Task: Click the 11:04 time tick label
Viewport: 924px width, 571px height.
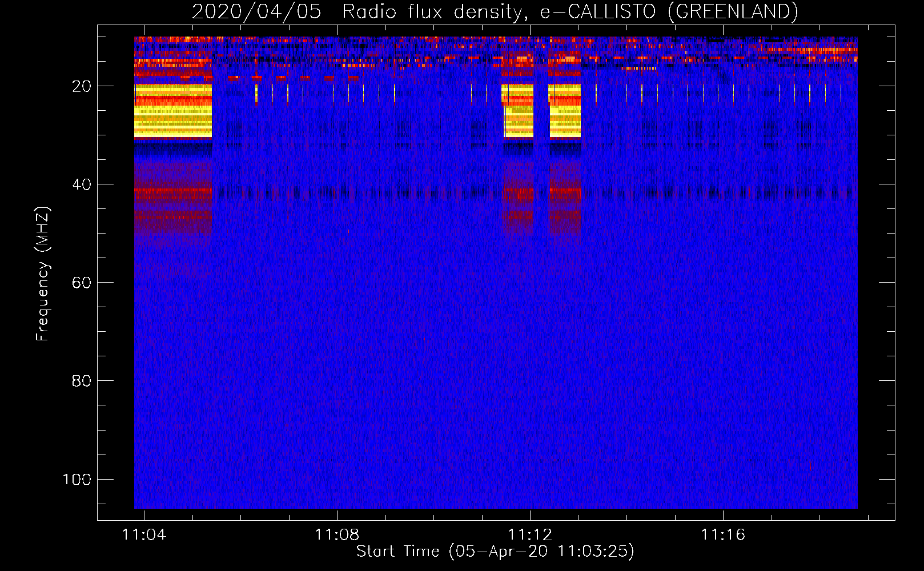Action: point(144,534)
